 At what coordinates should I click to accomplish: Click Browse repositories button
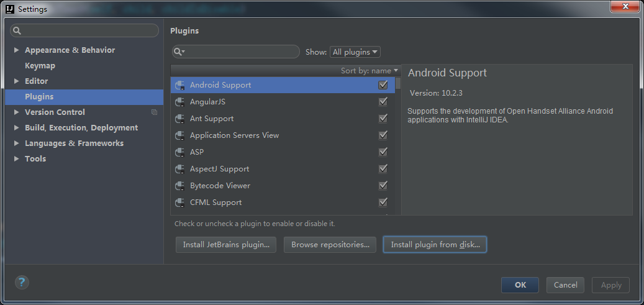330,245
